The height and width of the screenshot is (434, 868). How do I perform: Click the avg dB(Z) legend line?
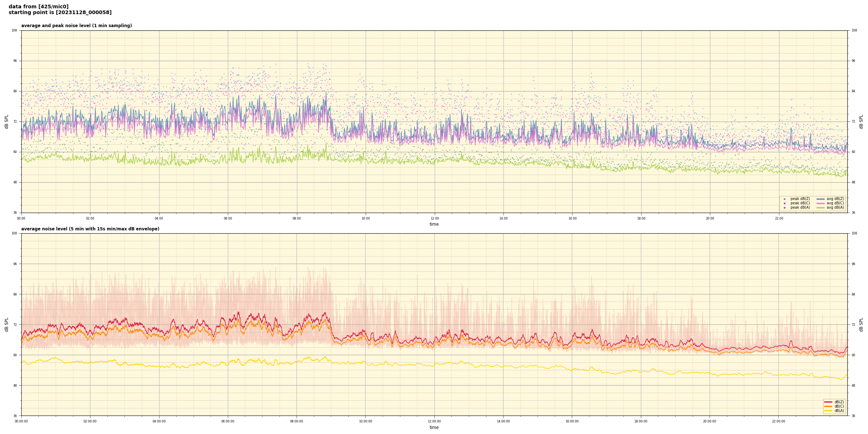click(821, 199)
